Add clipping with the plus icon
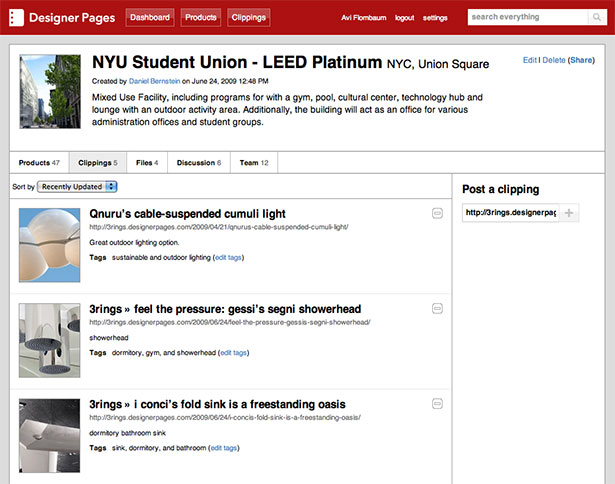 pos(569,213)
